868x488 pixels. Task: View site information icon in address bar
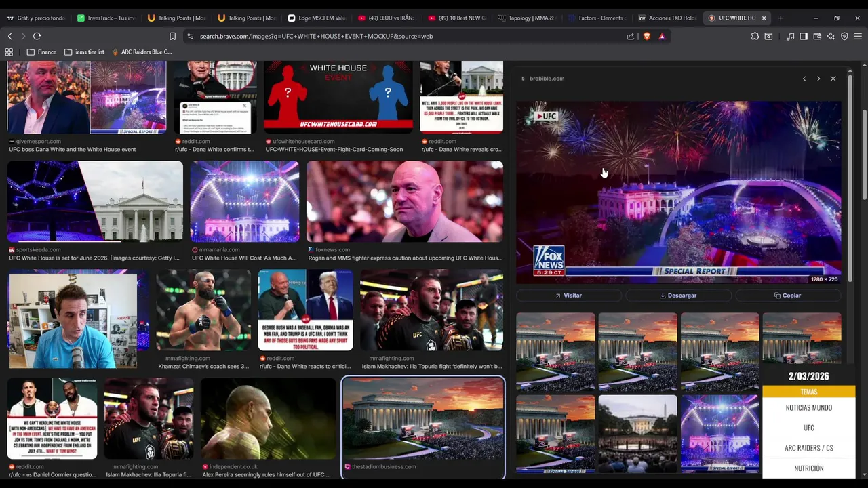[190, 36]
